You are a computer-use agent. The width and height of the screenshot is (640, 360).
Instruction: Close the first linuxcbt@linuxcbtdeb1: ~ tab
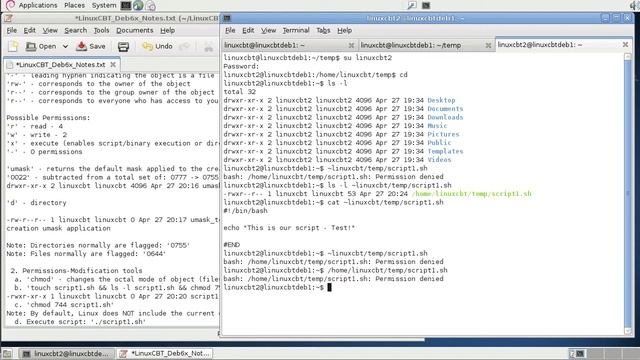[x=351, y=45]
